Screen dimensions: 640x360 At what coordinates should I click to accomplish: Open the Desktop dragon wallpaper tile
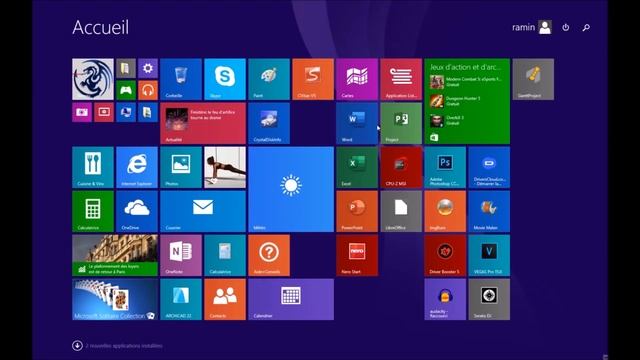point(93,79)
